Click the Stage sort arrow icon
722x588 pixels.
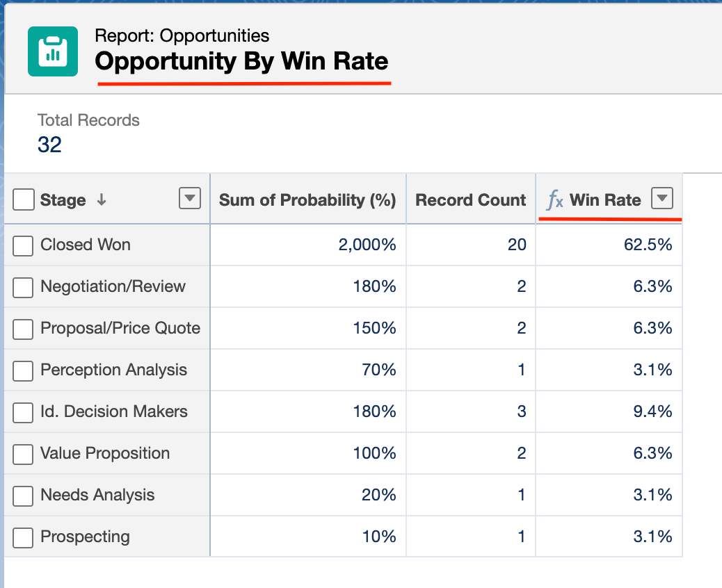pyautogui.click(x=102, y=200)
